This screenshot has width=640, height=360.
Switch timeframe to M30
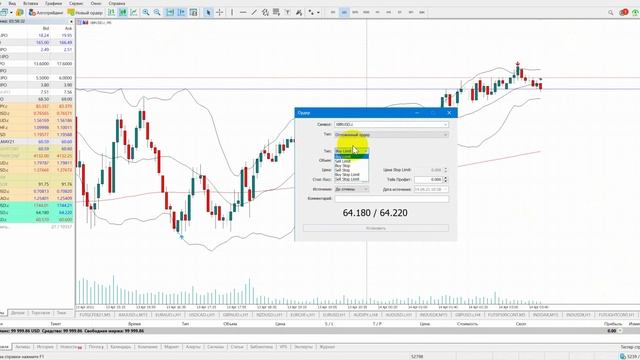click(366, 13)
